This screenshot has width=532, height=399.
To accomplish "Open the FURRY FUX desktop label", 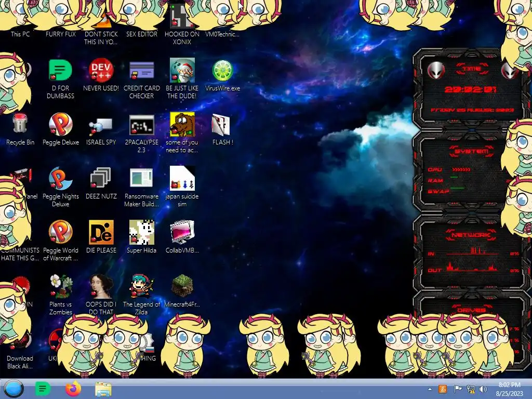I will coord(60,34).
